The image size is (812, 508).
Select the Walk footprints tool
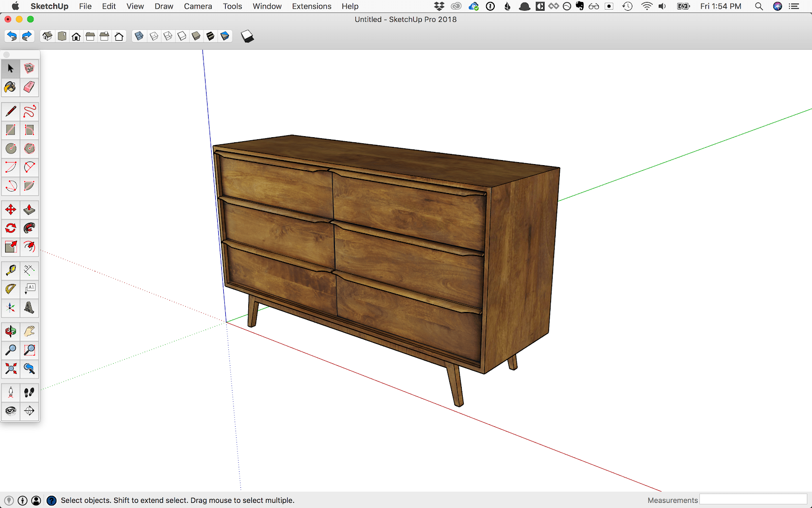29,392
